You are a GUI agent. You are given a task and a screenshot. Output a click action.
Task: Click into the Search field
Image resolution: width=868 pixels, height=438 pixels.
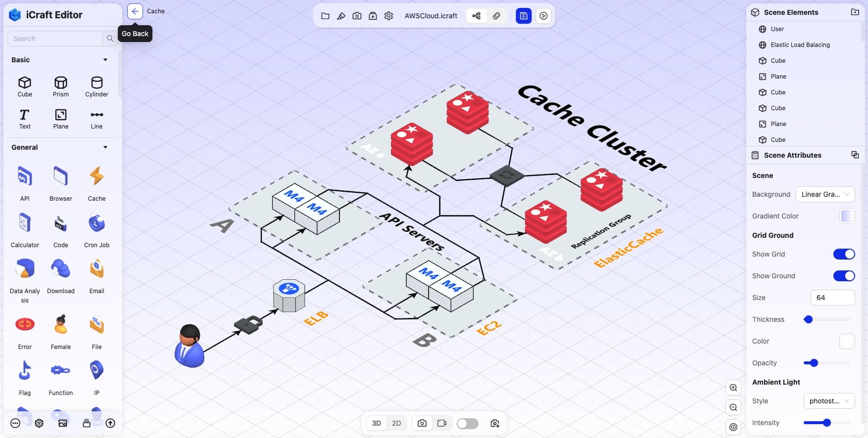pyautogui.click(x=55, y=39)
